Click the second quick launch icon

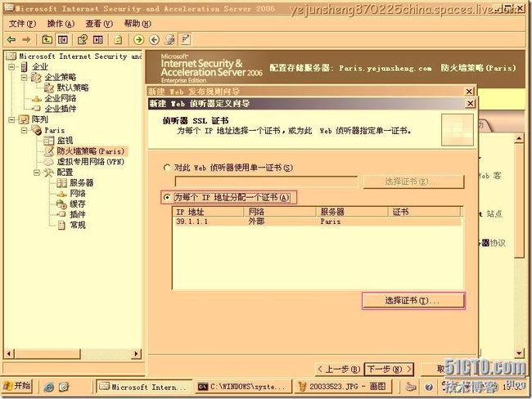(x=64, y=387)
